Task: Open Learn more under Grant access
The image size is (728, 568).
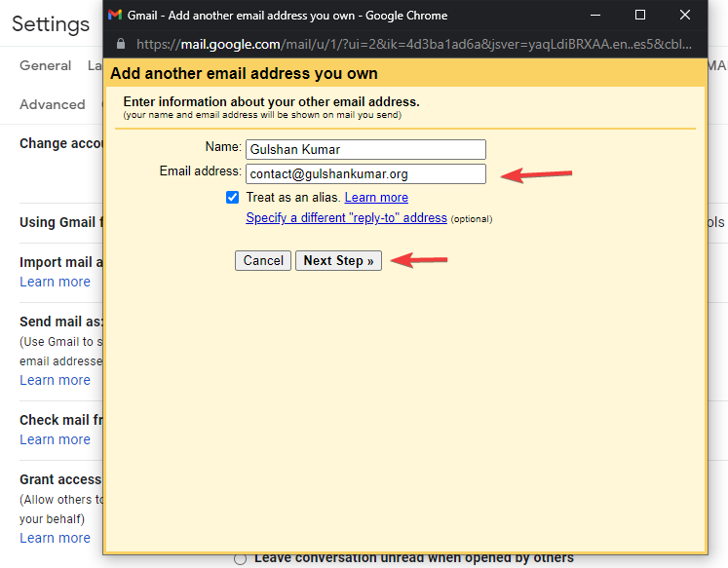Action: point(55,538)
